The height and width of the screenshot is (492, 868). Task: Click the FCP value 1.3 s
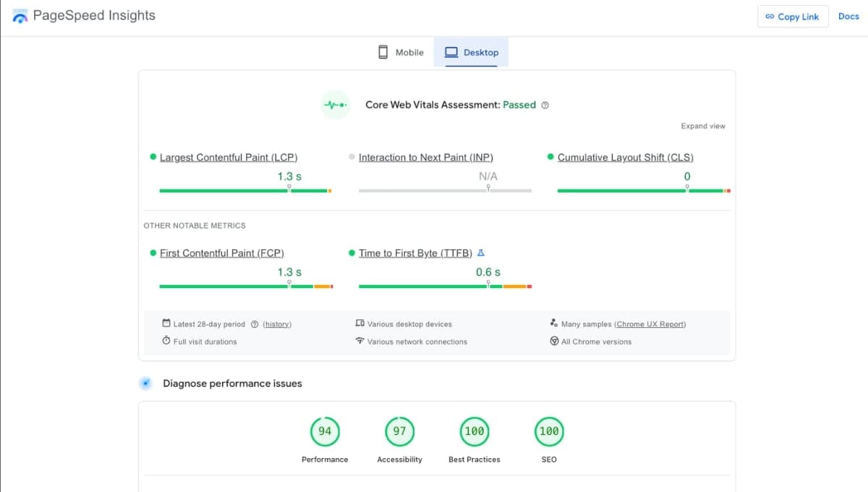289,272
